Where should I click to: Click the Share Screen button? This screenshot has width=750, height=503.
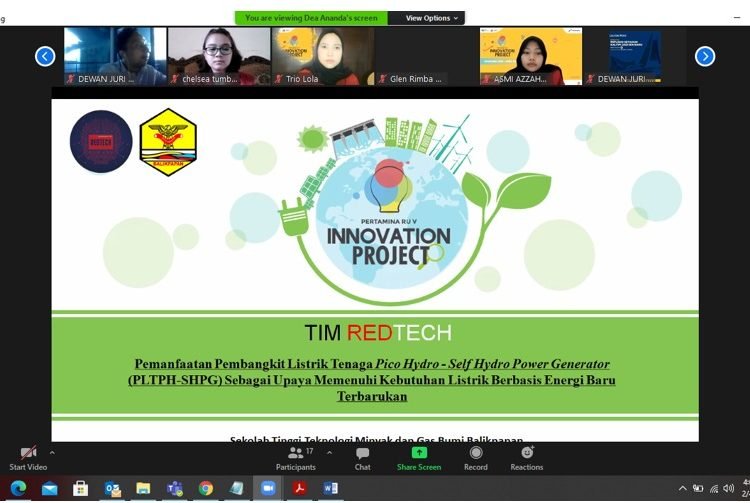click(x=419, y=459)
